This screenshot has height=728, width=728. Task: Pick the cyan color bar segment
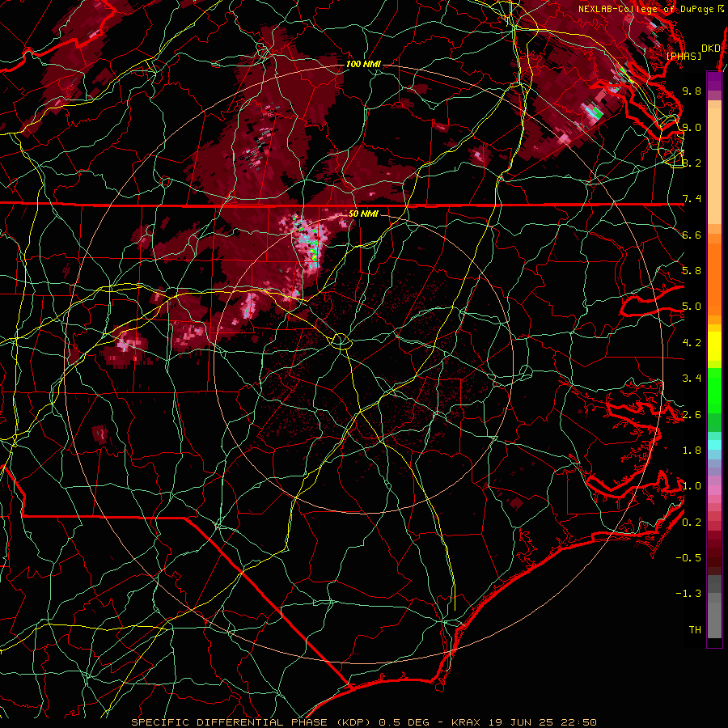coord(714,445)
